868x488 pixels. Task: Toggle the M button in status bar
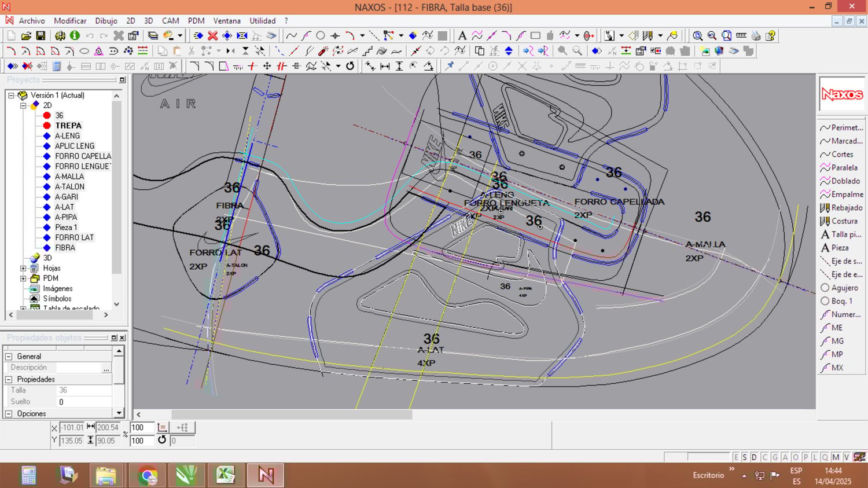pos(836,457)
